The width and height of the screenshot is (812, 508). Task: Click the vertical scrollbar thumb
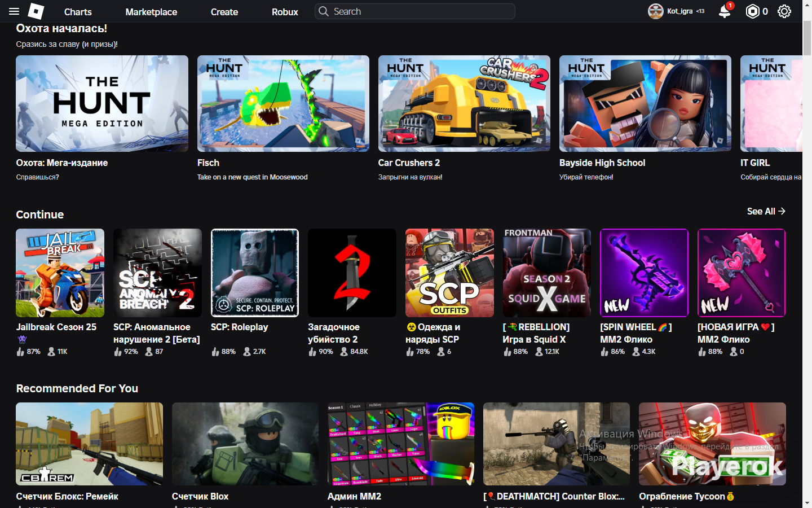coord(807,38)
